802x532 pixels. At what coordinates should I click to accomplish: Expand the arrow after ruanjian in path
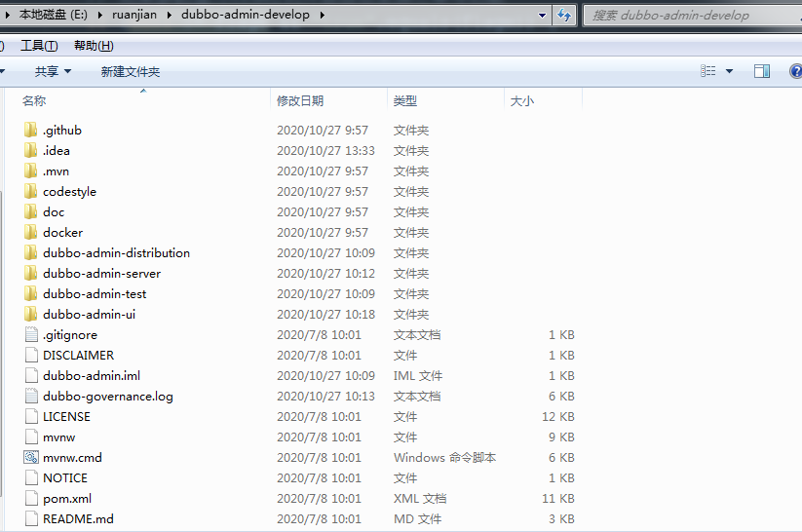[x=169, y=15]
